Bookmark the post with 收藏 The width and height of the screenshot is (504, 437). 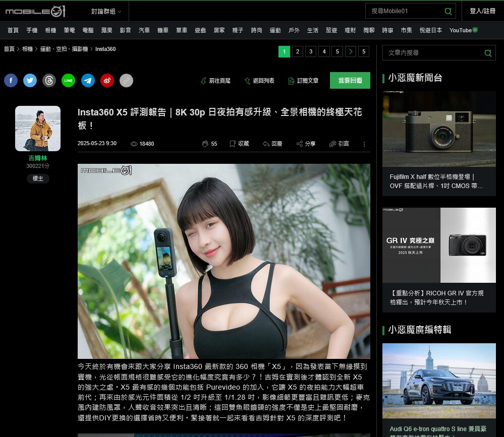tap(239, 144)
